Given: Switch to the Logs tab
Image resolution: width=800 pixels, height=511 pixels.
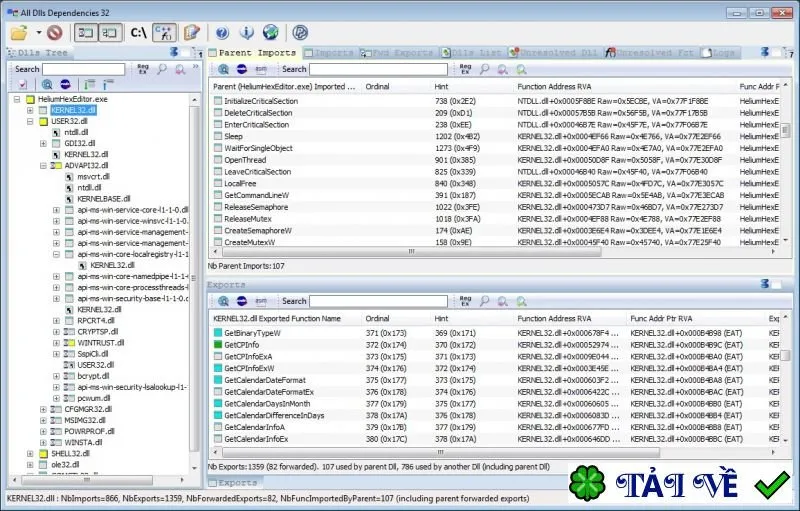Looking at the screenshot, I should [x=718, y=53].
